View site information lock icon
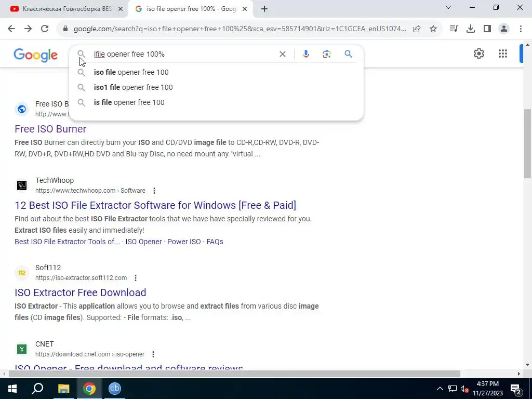 click(x=65, y=29)
